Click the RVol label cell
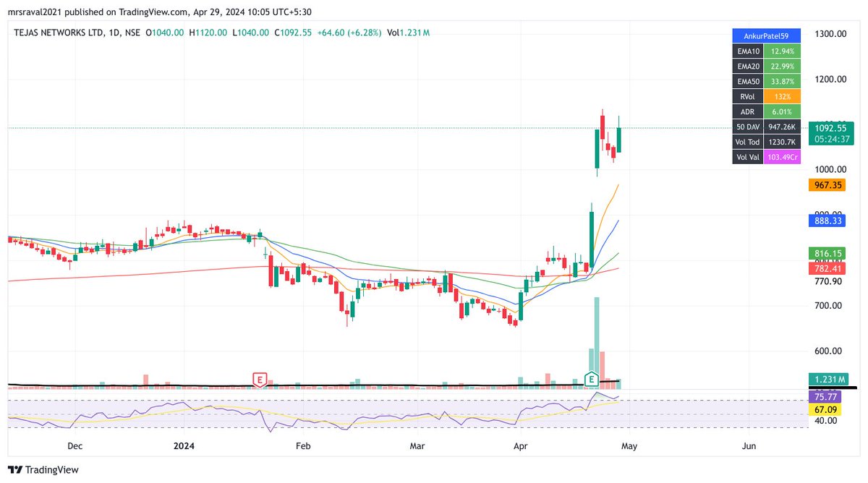 coord(748,96)
